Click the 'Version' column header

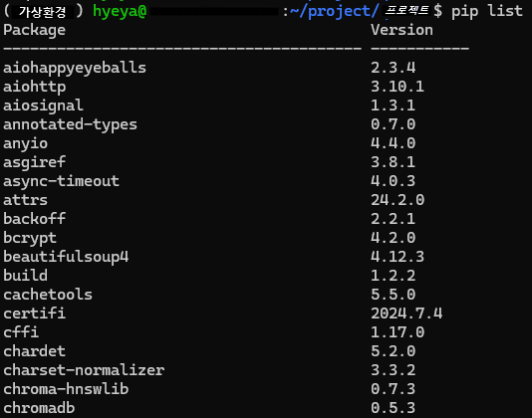pyautogui.click(x=401, y=30)
